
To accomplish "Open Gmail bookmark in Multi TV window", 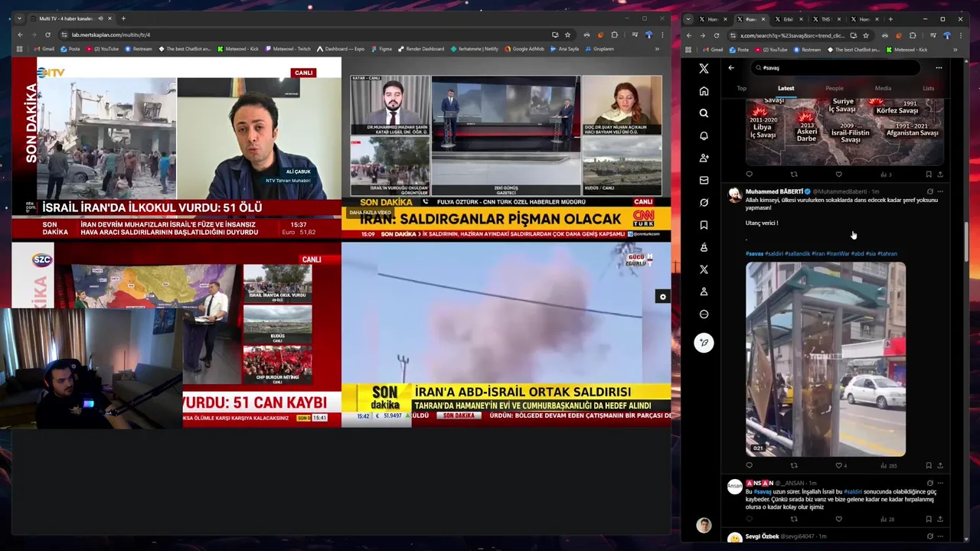I will click(44, 49).
